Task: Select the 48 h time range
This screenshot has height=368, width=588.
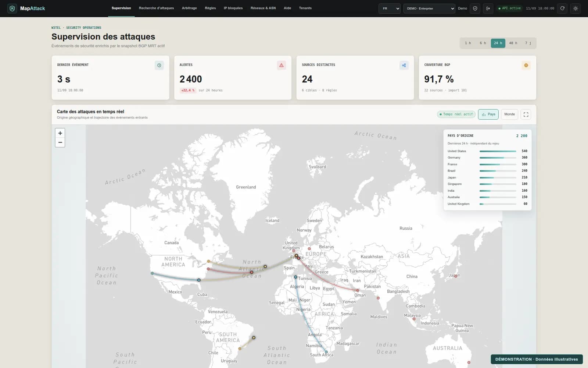Action: (x=513, y=43)
